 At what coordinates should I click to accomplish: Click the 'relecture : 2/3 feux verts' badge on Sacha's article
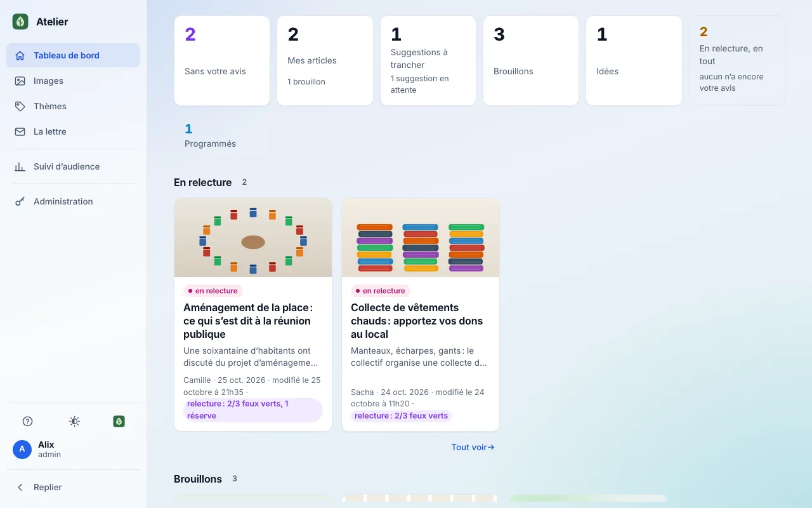(x=402, y=416)
